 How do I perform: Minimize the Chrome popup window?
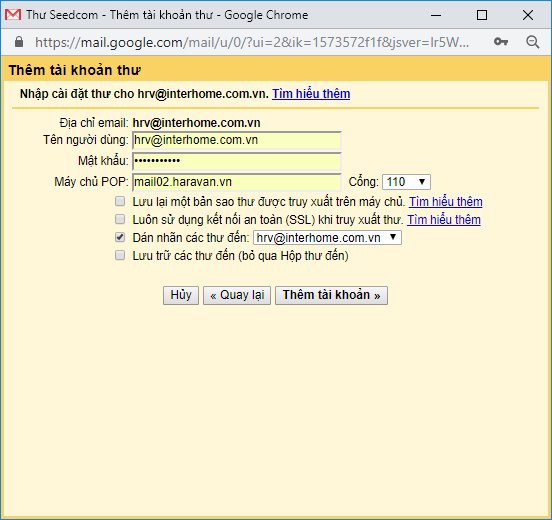(436, 15)
